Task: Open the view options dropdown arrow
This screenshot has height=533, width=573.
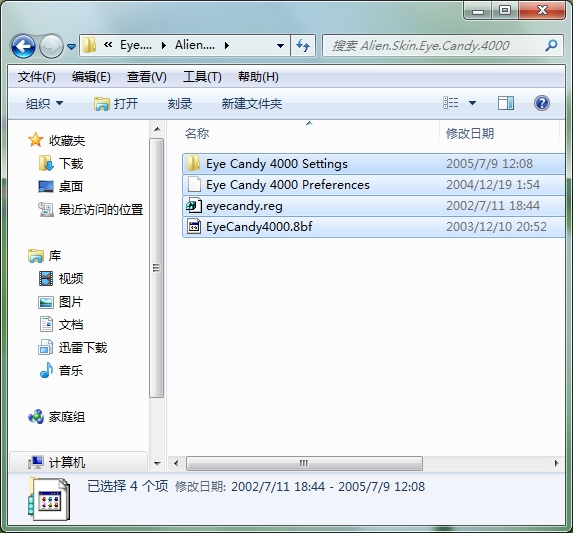Action: tap(472, 103)
